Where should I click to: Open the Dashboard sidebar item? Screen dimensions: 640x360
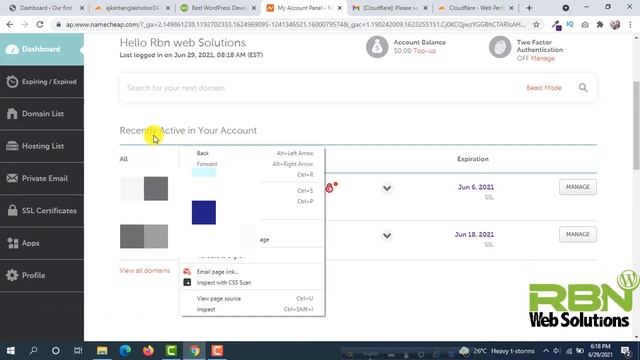(42, 49)
